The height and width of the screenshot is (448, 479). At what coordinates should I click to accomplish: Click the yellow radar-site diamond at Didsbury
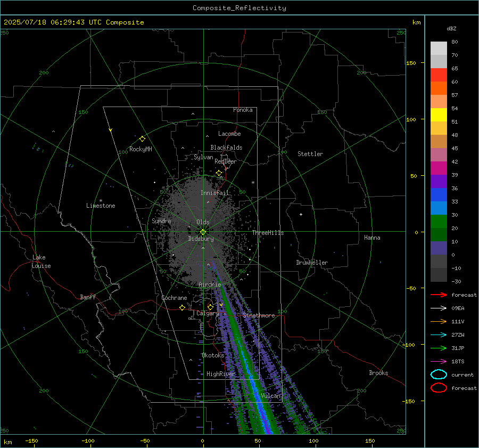[203, 232]
